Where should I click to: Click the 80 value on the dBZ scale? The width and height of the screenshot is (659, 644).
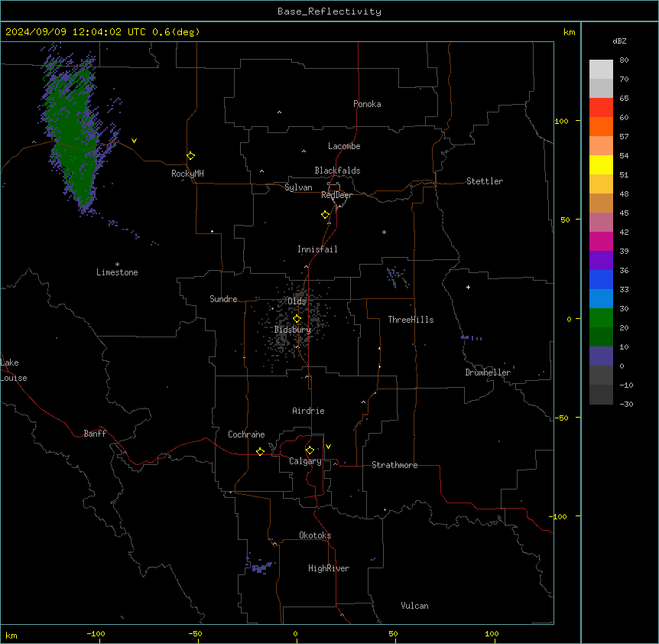[624, 60]
